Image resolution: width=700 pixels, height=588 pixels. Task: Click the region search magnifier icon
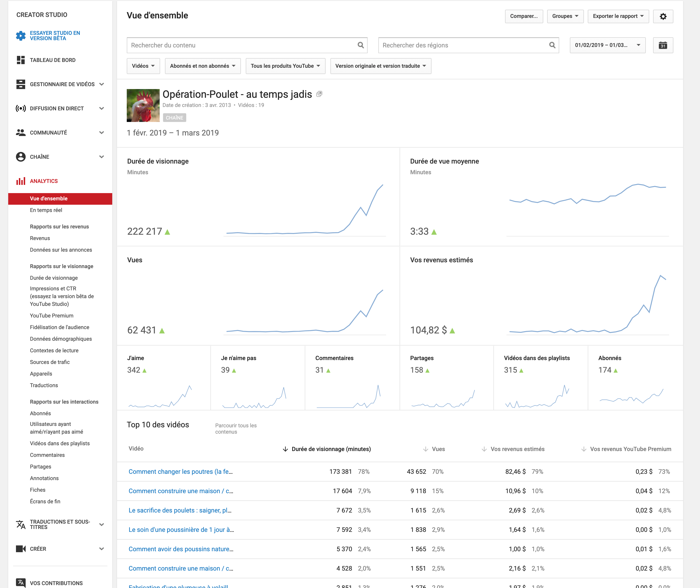click(x=552, y=45)
